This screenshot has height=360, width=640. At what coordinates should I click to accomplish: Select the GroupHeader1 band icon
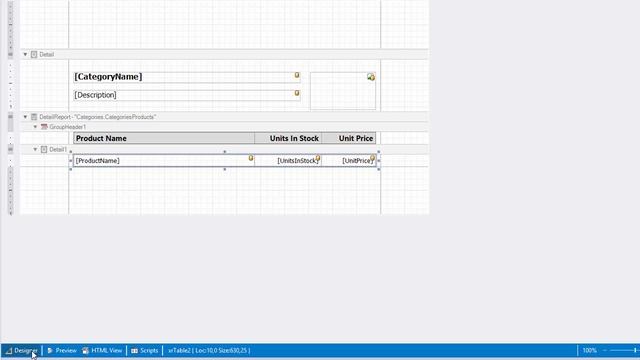click(44, 127)
